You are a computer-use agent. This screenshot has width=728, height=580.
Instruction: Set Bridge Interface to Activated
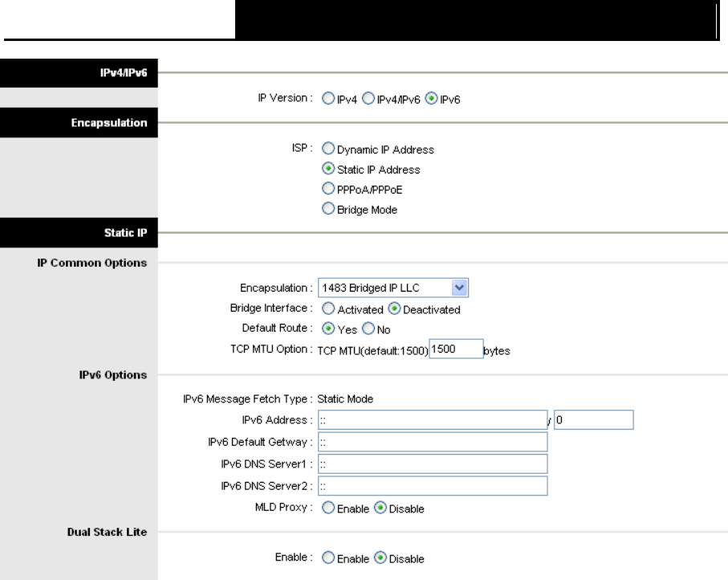tap(328, 308)
